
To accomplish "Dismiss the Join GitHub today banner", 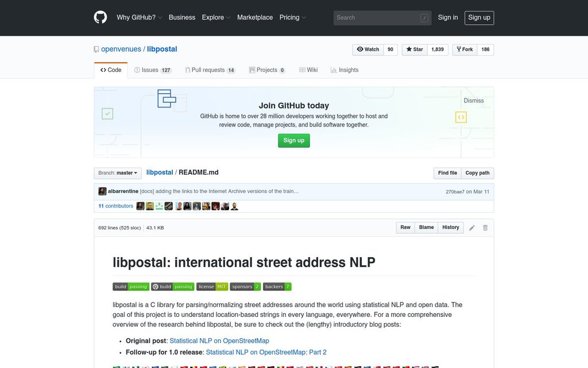I will pos(474,101).
